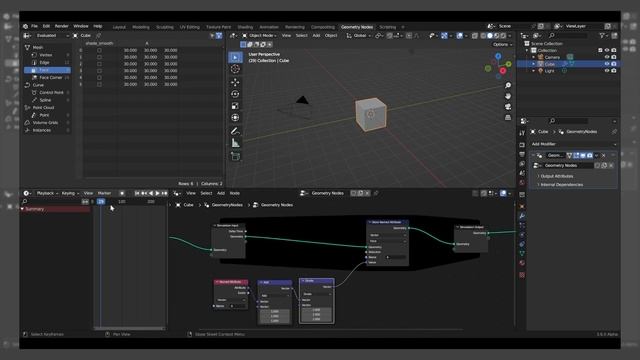Select the Control Point domain in spreadsheet

(x=51, y=93)
